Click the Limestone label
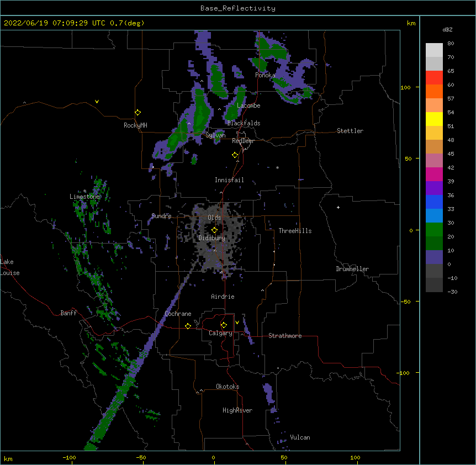Viewport: 476px width, 465px height. coord(84,197)
